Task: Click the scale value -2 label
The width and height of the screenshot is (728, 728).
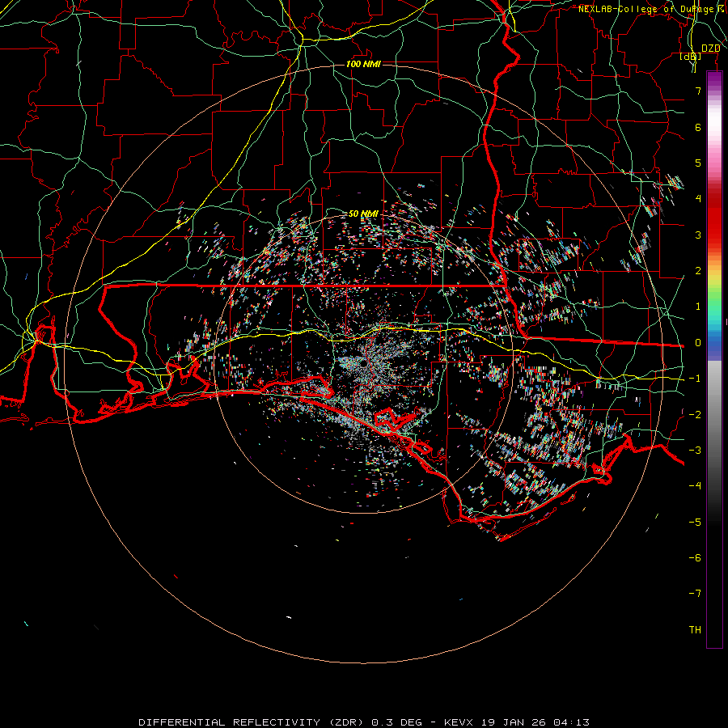Action: point(695,415)
